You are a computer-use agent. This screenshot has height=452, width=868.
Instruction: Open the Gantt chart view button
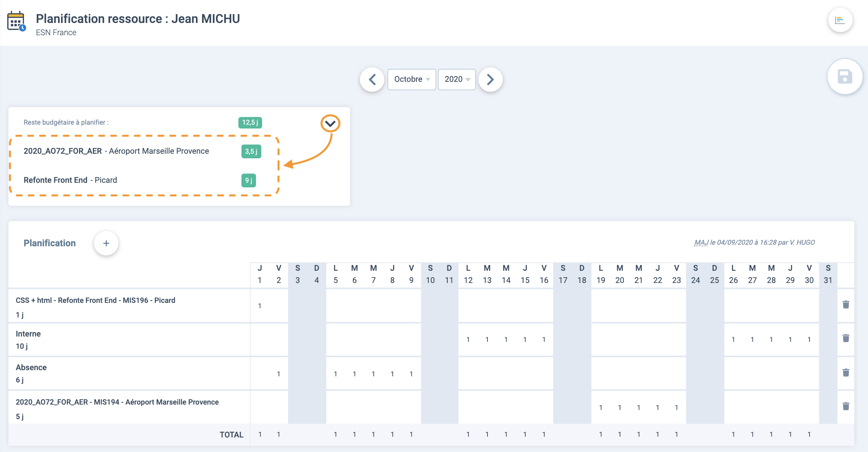click(840, 20)
